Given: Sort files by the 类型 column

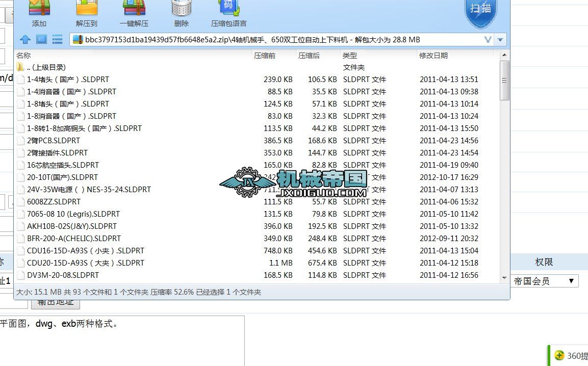Looking at the screenshot, I should pyautogui.click(x=349, y=56).
